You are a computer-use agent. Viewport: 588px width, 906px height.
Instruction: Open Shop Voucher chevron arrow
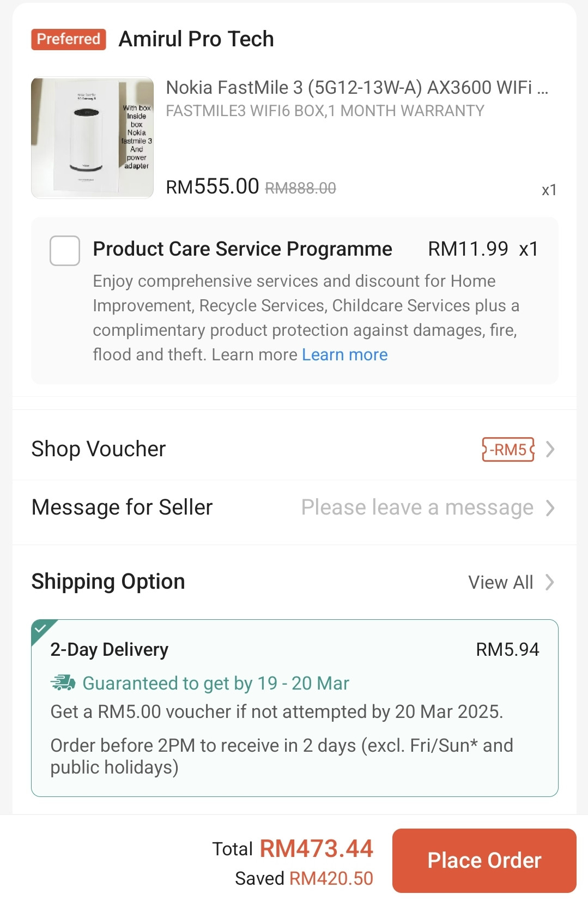pos(550,450)
